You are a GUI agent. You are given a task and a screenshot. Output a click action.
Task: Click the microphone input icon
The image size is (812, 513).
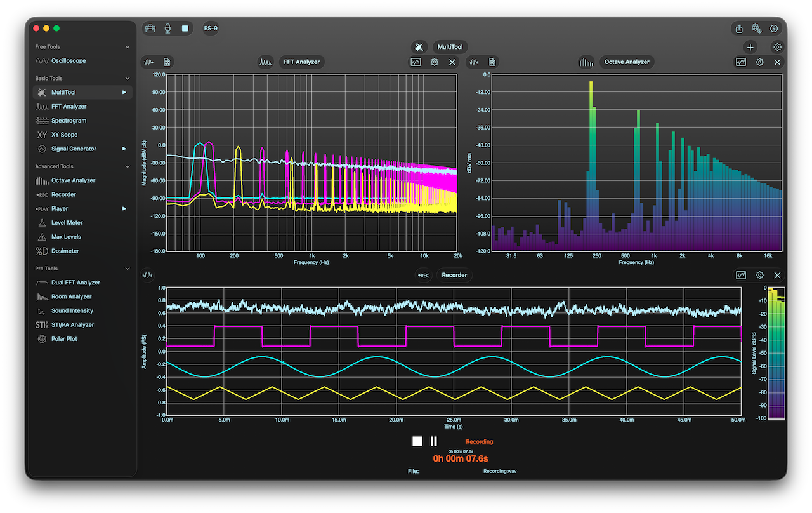167,29
